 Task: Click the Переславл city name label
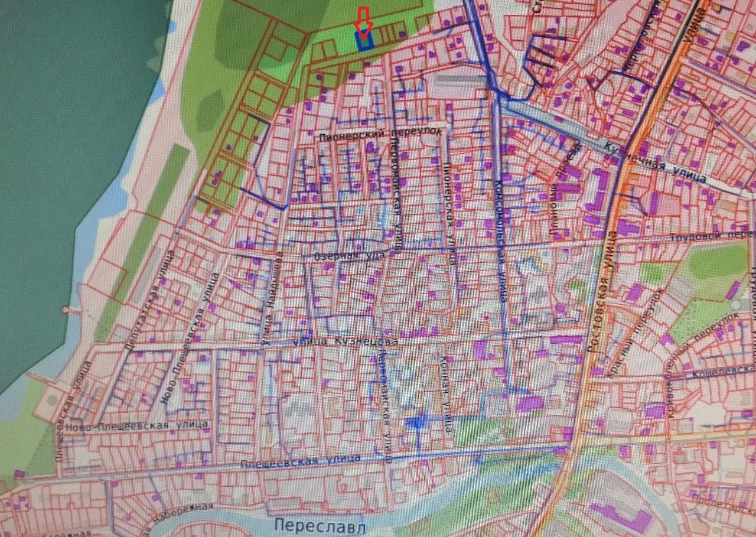pos(320,525)
